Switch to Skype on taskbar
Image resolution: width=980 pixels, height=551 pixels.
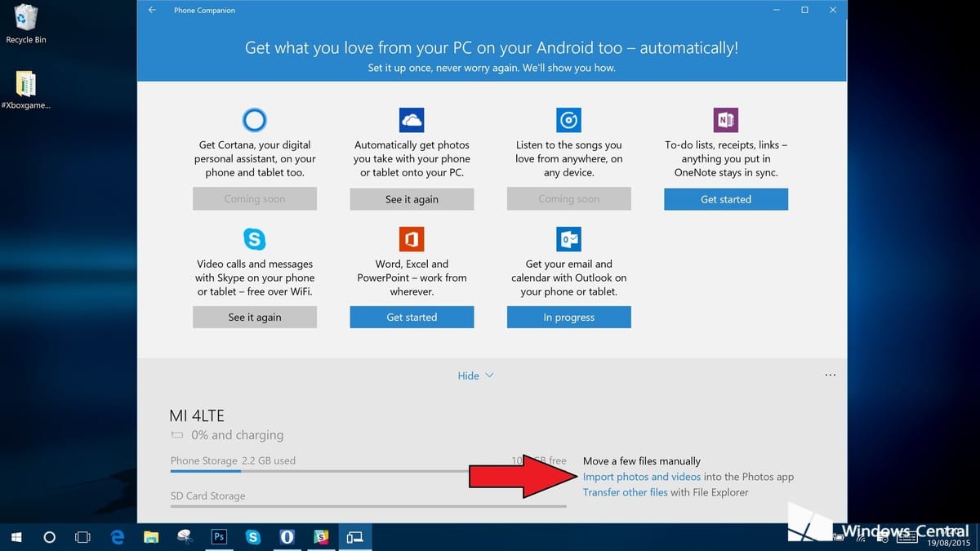point(253,537)
